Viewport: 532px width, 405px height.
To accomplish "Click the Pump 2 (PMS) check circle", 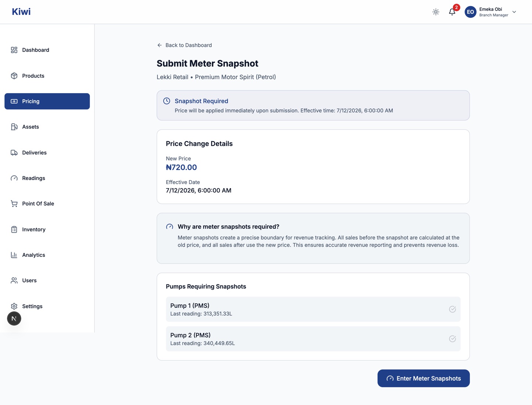I will click(452, 339).
